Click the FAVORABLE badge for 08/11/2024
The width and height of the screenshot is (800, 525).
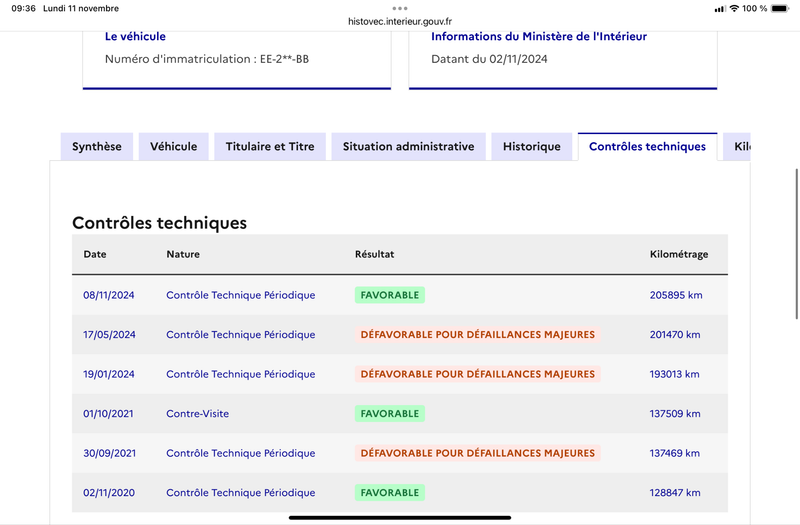point(390,295)
